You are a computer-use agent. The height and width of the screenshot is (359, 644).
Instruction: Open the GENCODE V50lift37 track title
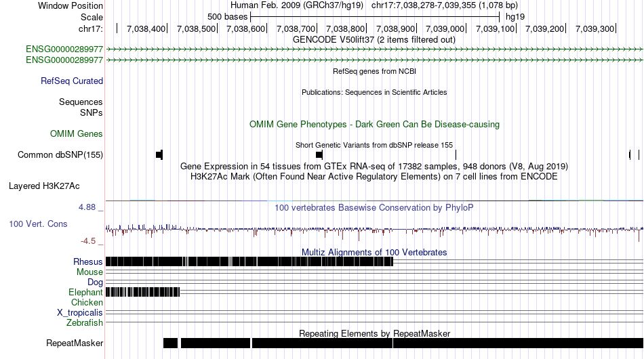click(374, 40)
